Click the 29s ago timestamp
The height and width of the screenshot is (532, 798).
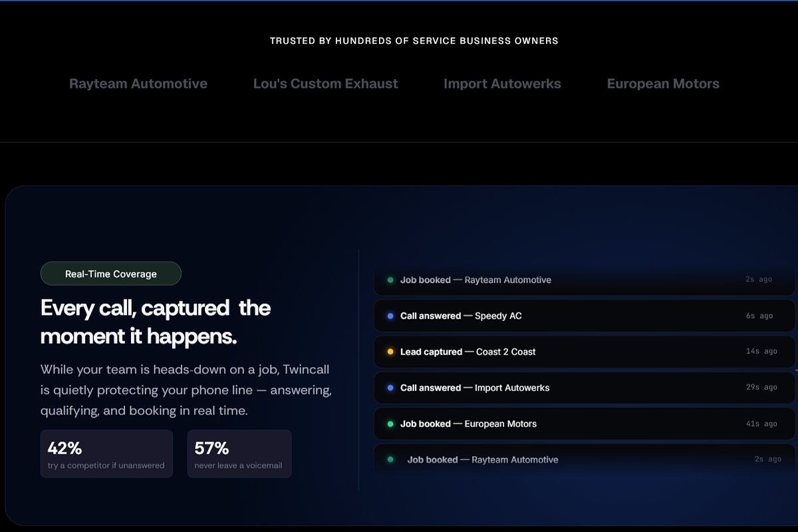(761, 388)
